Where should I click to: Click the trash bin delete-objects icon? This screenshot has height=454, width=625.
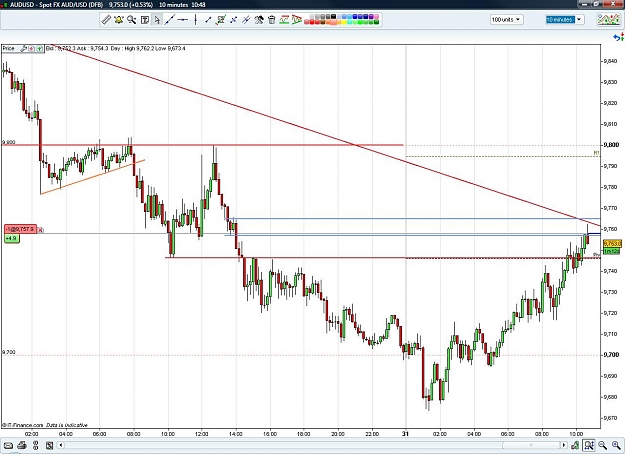click(x=271, y=20)
